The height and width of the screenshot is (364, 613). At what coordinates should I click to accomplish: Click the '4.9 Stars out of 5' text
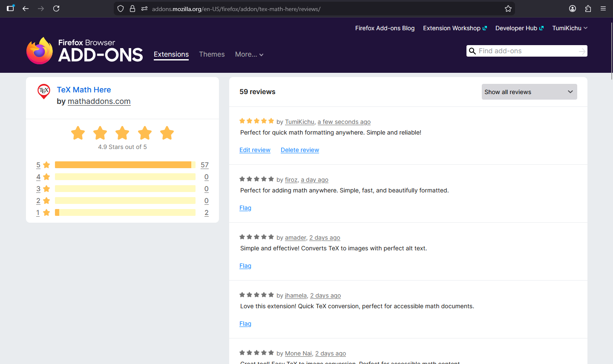(122, 147)
